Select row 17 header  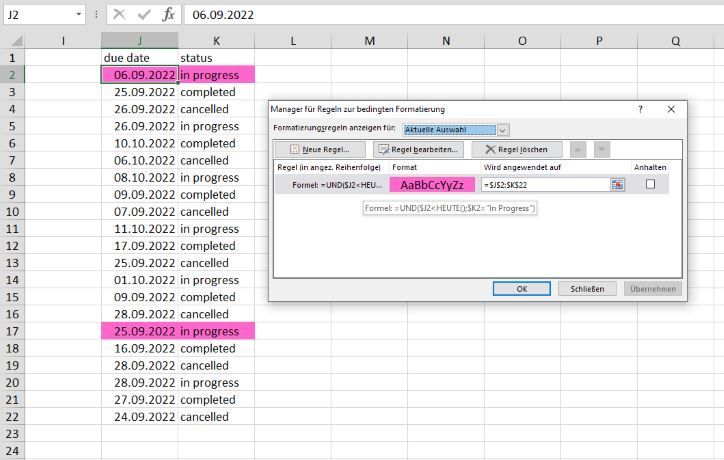(x=12, y=331)
